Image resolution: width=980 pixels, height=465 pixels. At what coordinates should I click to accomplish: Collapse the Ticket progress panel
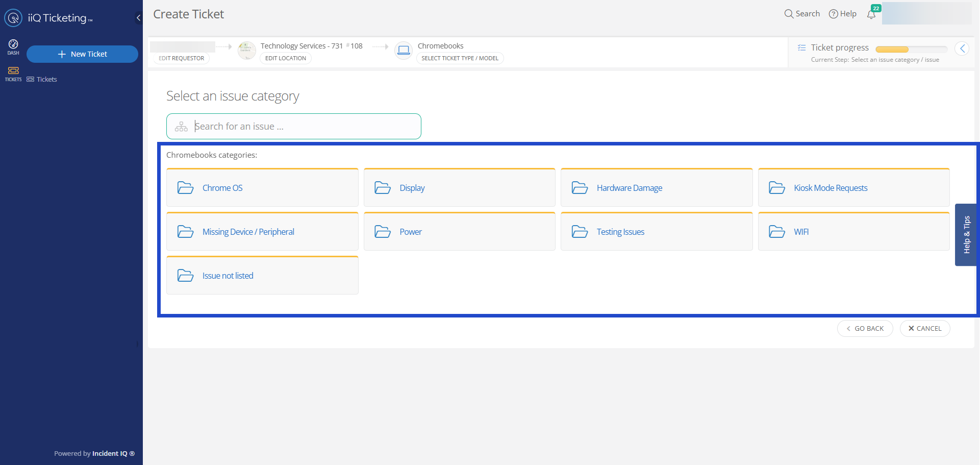click(962, 48)
